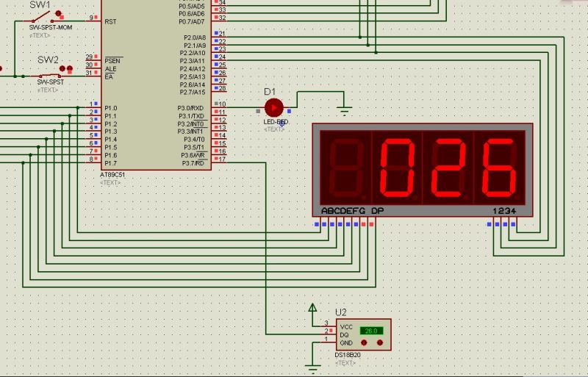Viewport: 588px width, 377px height.
Task: Click the P1.7 pin label
Action: click(111, 163)
